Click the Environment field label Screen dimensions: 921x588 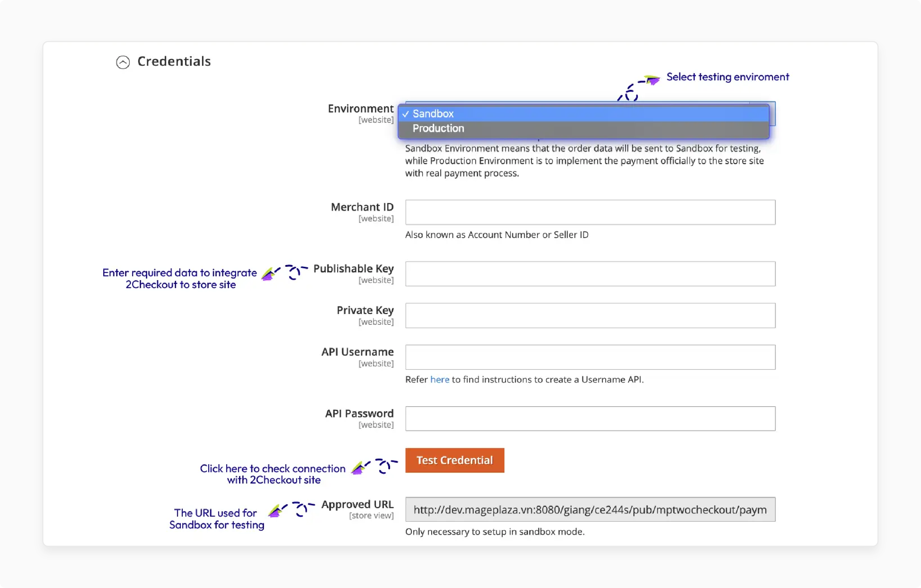pyautogui.click(x=360, y=109)
